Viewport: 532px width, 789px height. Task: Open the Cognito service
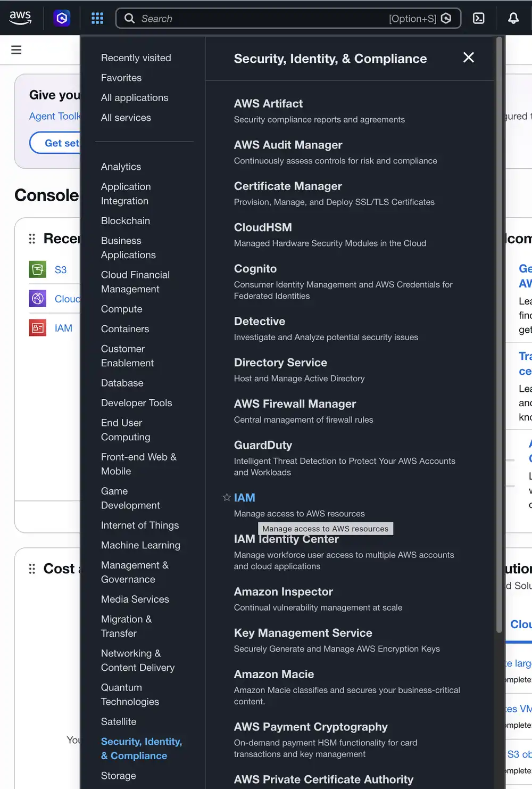(x=255, y=269)
